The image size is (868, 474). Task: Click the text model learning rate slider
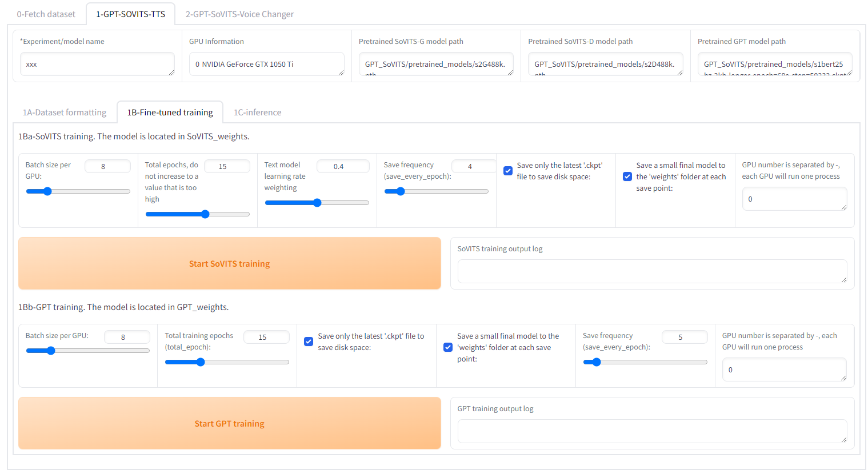317,203
